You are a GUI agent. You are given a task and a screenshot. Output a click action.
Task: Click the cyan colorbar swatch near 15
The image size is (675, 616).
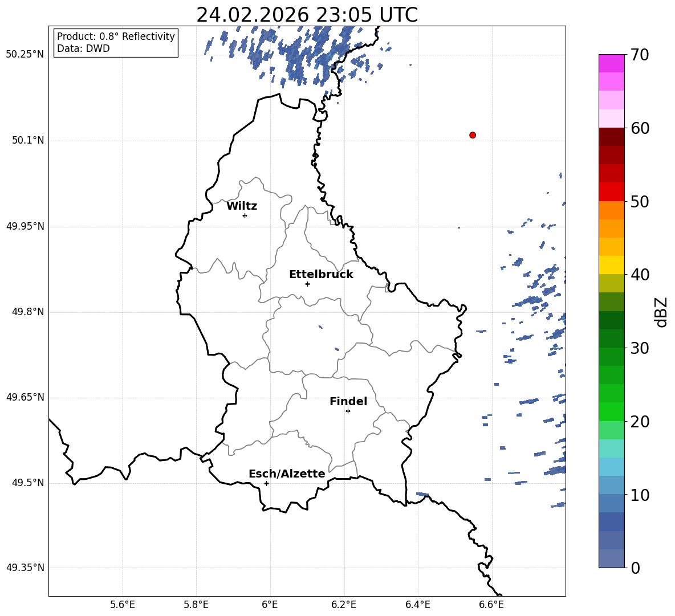coord(611,448)
